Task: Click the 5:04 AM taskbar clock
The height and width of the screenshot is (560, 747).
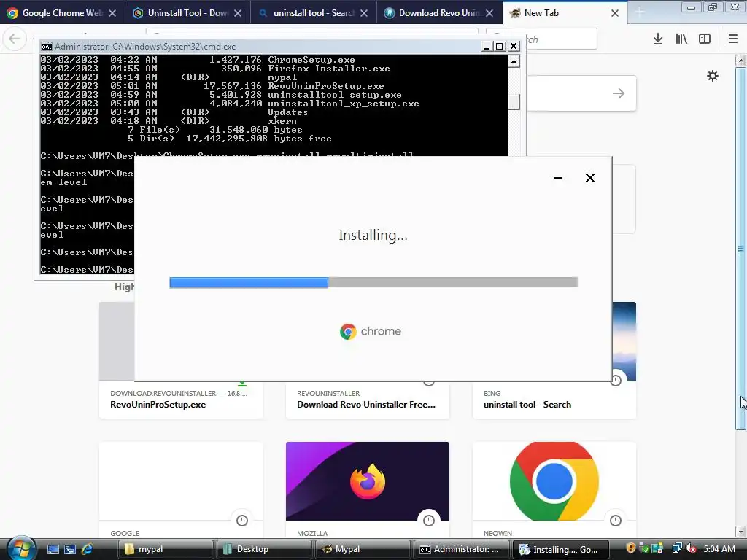Action: coord(719,549)
